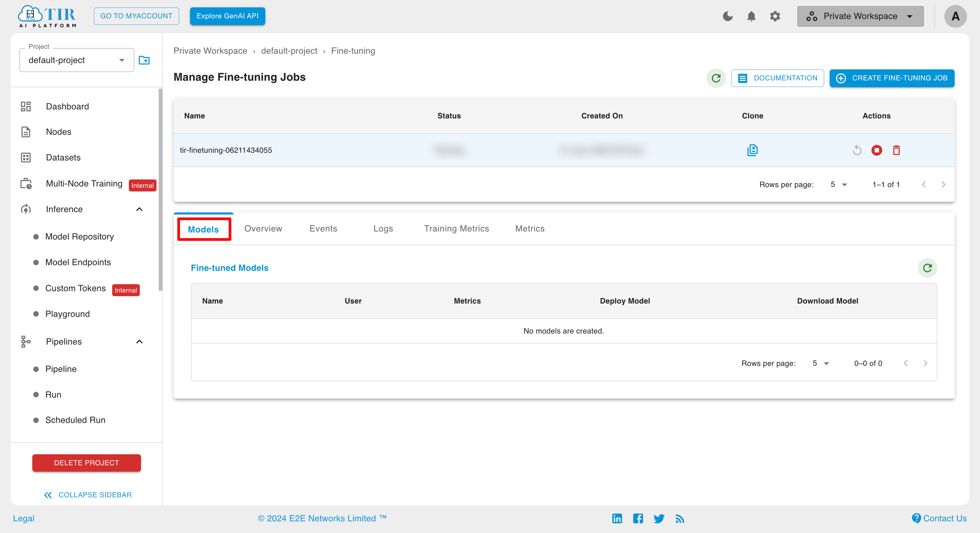Refresh the Fine-tuned Models table
This screenshot has height=533, width=980.
coord(927,268)
